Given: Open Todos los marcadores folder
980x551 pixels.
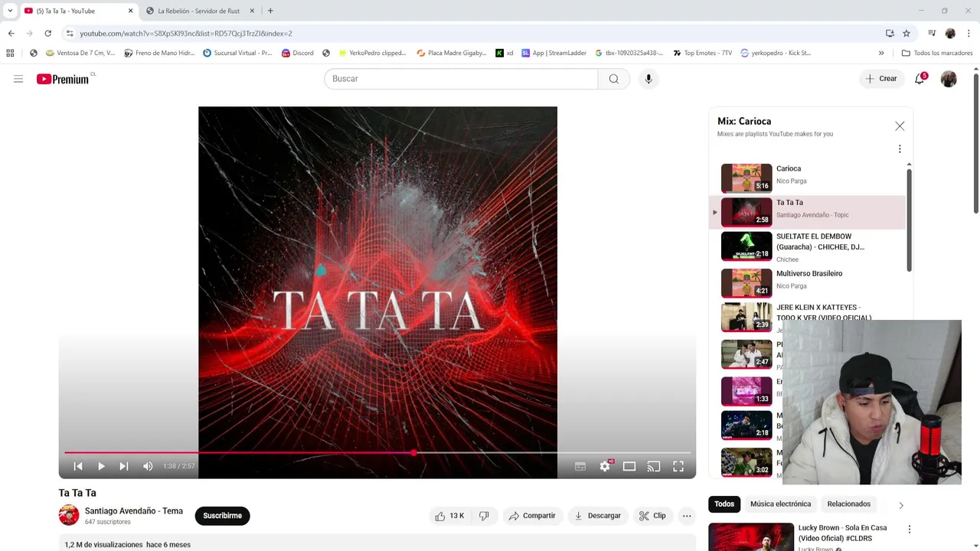Looking at the screenshot, I should tap(937, 53).
